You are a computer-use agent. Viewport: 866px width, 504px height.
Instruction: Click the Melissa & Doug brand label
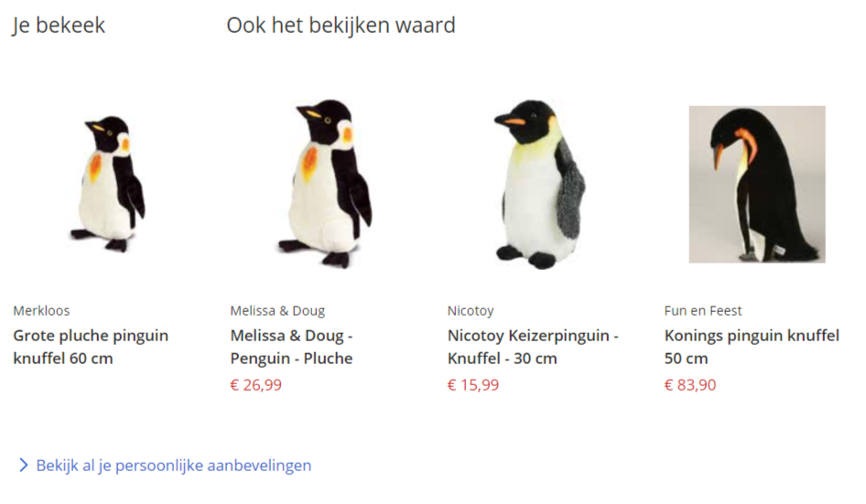click(x=277, y=311)
